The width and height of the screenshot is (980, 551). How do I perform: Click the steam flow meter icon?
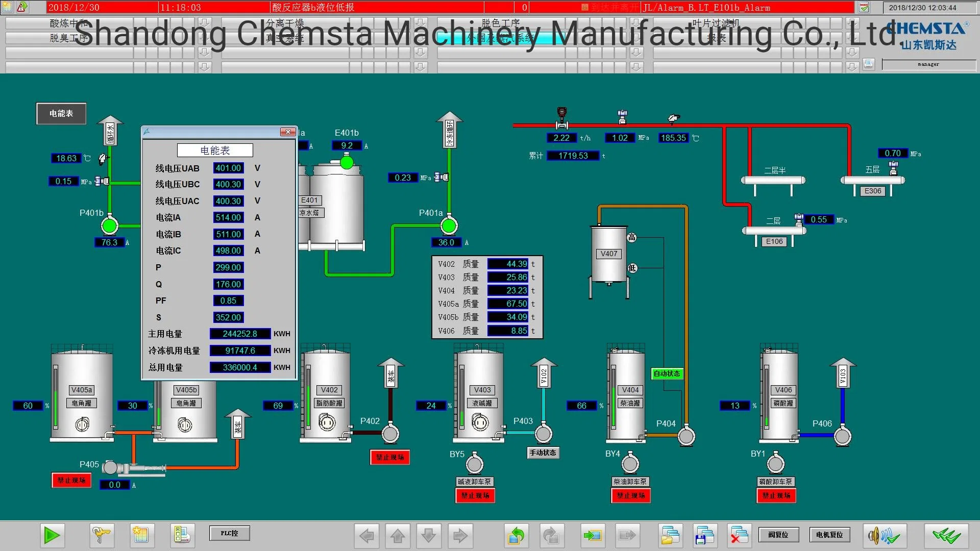click(562, 118)
